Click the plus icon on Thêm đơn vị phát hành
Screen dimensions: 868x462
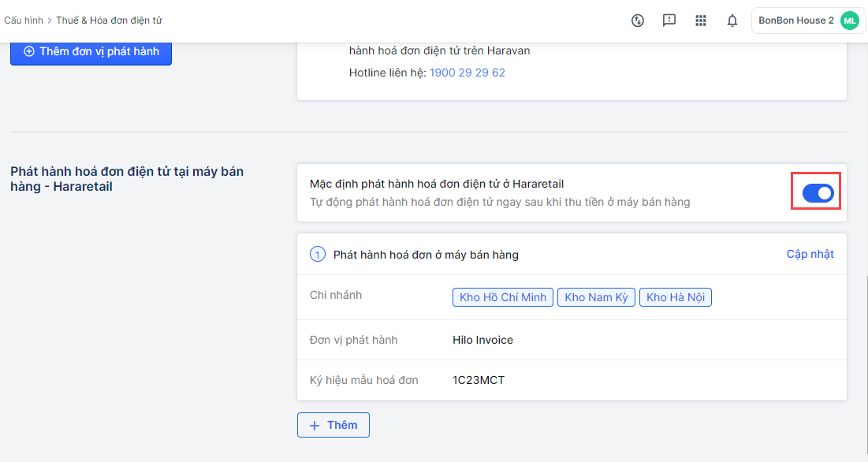[x=29, y=52]
